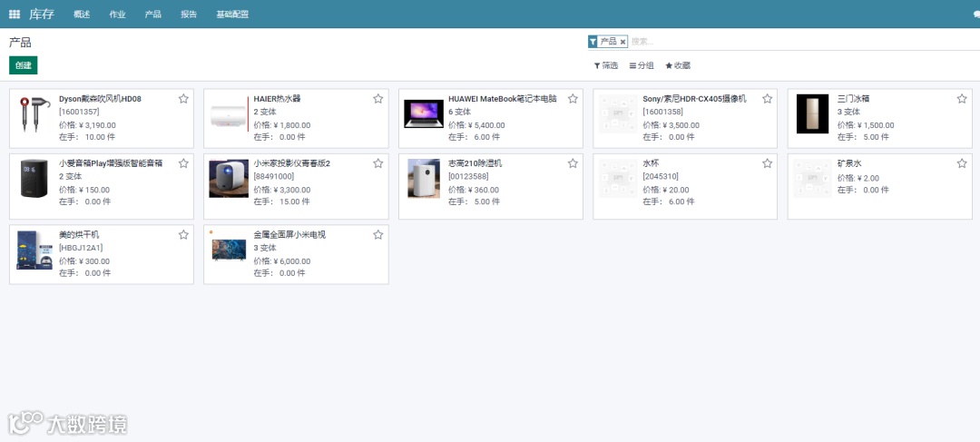The width and height of the screenshot is (980, 442).
Task: Click the star on 美的烘干机 card
Action: pyautogui.click(x=183, y=235)
